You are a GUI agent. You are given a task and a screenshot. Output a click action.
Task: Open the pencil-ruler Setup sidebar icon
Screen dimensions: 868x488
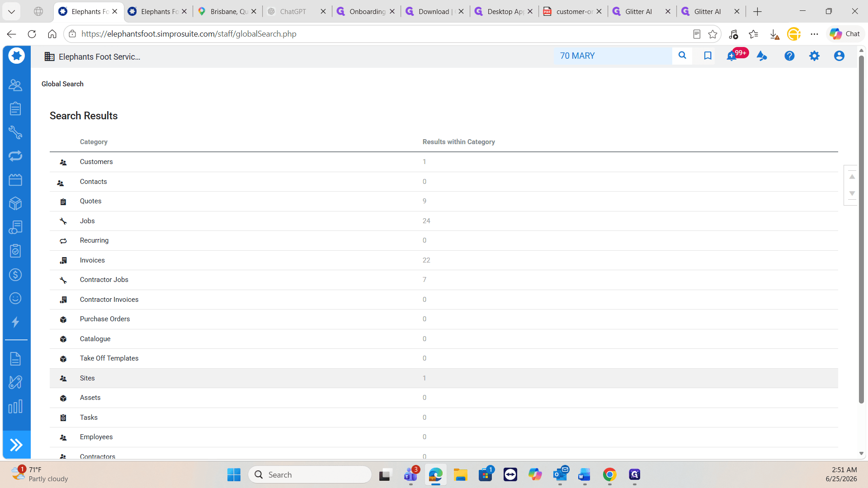click(x=15, y=382)
